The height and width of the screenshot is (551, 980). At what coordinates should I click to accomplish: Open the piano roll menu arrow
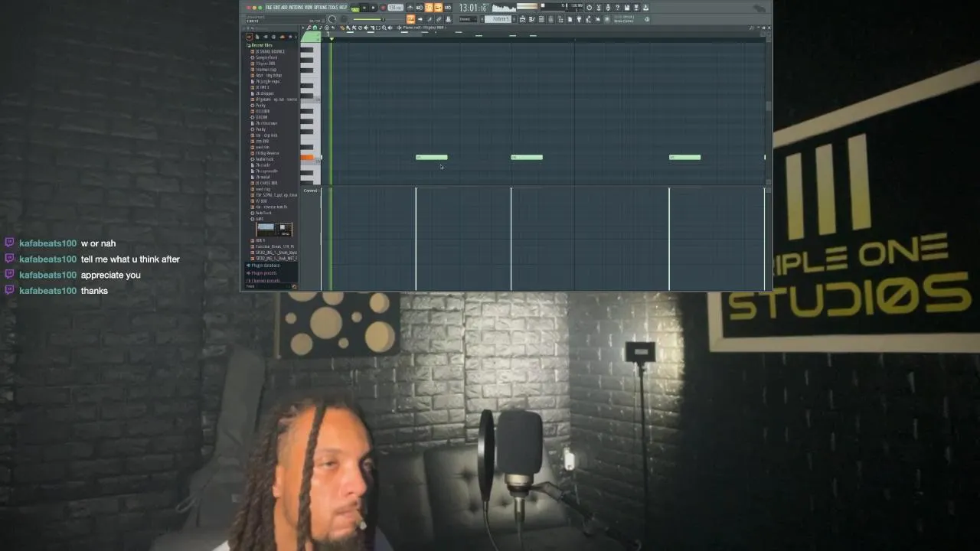(x=303, y=28)
